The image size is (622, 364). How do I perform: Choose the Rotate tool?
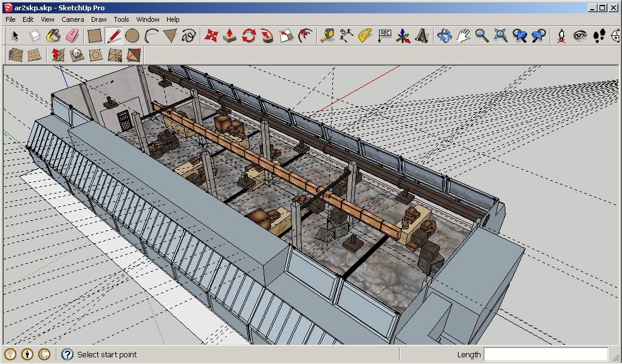(x=248, y=36)
